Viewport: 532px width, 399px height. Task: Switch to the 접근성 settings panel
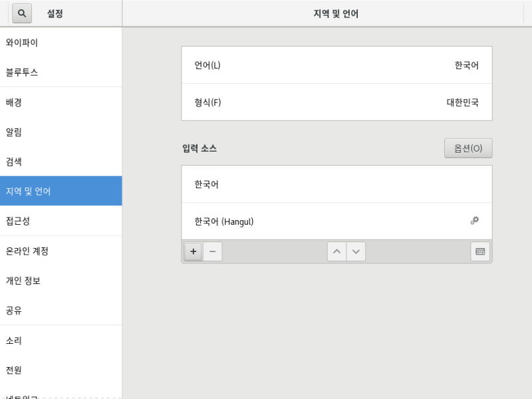[61, 221]
